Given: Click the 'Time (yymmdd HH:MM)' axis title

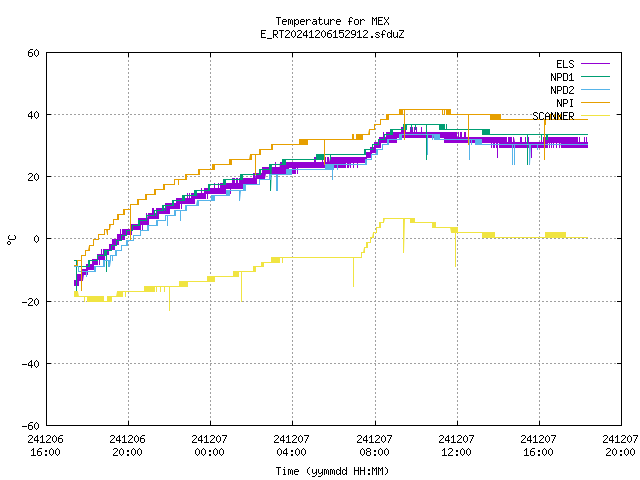Looking at the screenshot, I should [332, 471].
